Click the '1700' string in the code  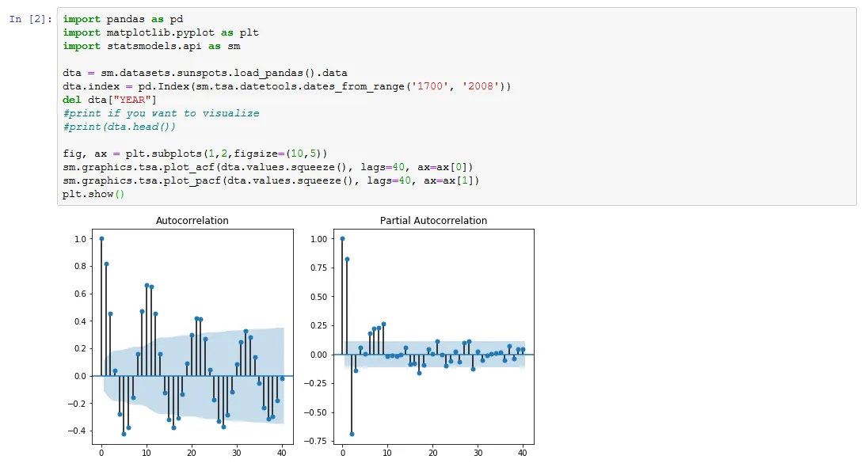point(430,86)
